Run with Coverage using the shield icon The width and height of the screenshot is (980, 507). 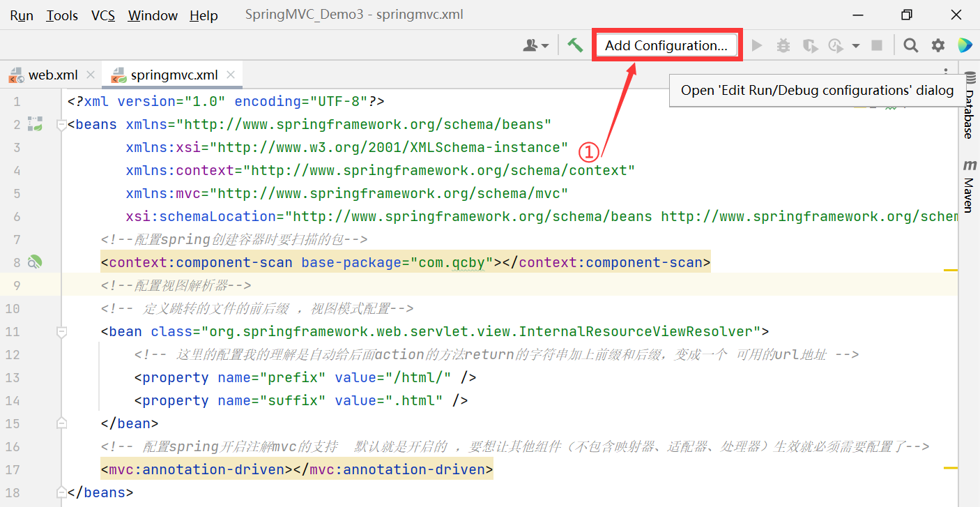tap(809, 45)
